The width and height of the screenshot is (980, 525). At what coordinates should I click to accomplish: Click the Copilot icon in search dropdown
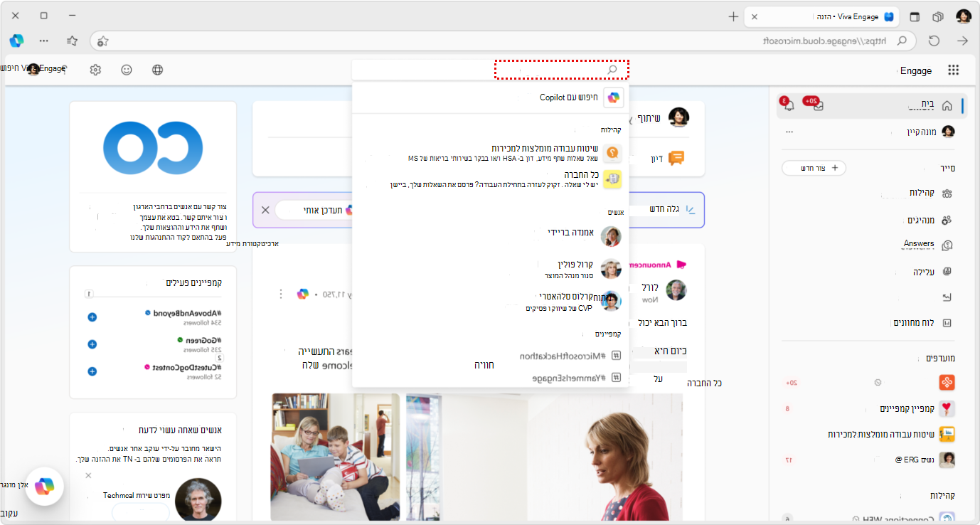click(613, 97)
